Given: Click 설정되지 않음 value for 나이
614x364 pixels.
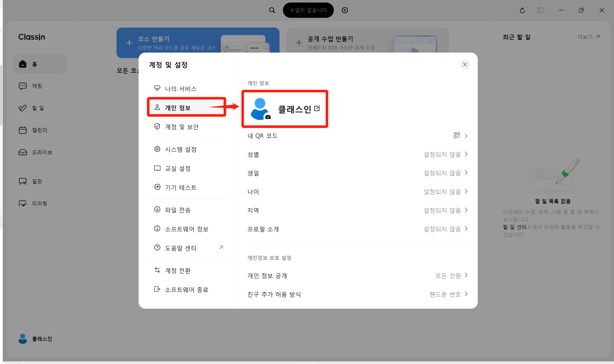Looking at the screenshot, I should (442, 192).
